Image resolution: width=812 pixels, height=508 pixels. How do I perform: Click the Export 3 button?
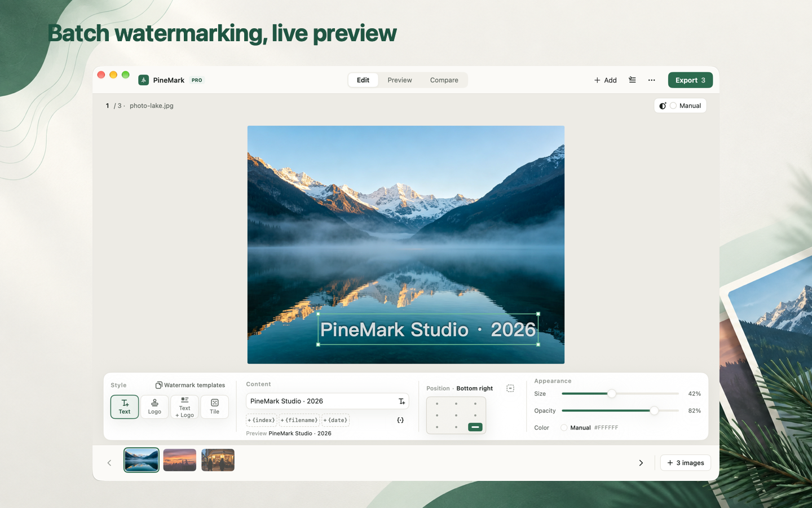690,80
